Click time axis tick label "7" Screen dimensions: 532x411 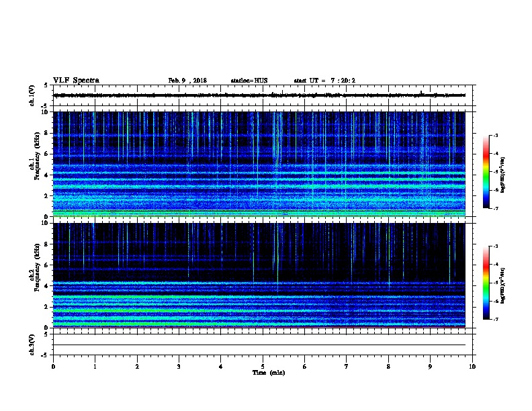[x=347, y=367]
